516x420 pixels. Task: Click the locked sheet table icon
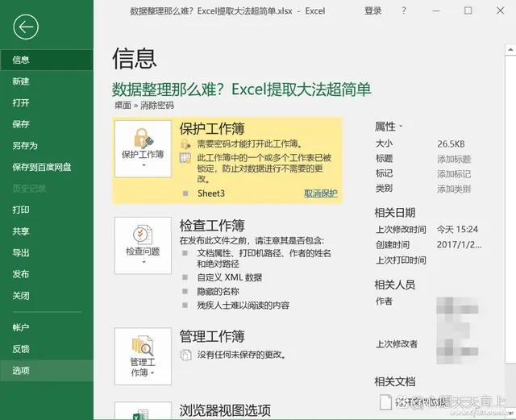(185, 158)
